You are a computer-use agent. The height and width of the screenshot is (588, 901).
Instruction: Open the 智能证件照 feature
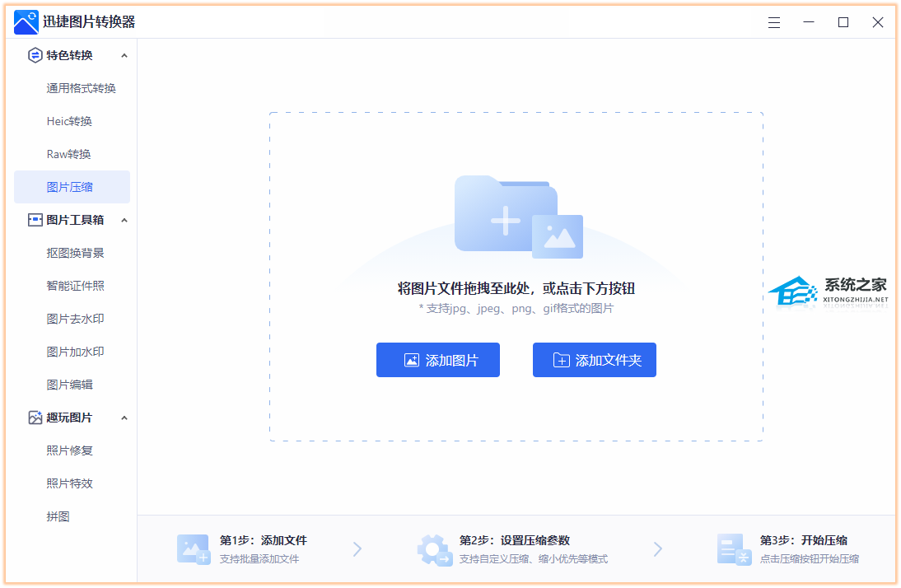coord(71,286)
